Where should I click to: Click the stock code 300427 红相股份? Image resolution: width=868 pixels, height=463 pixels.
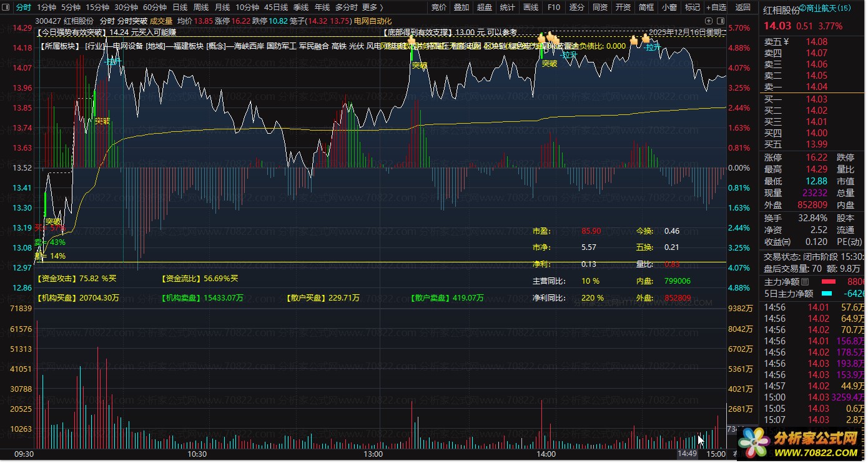(x=65, y=21)
